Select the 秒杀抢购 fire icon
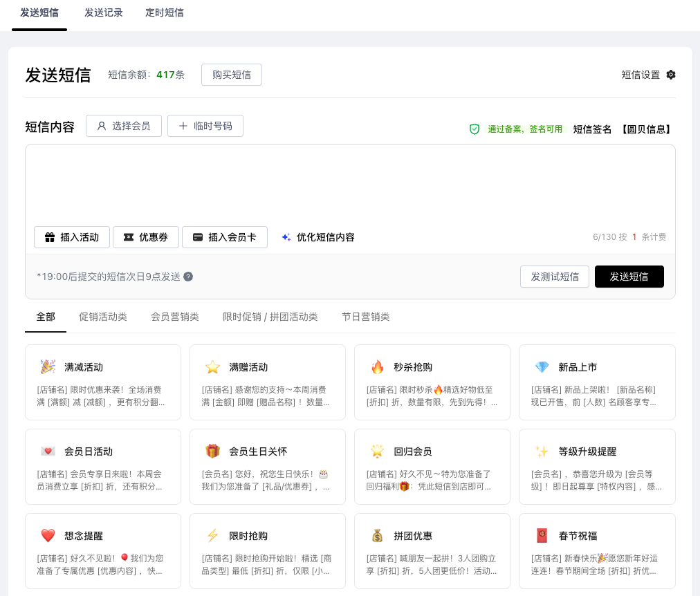 coord(378,367)
